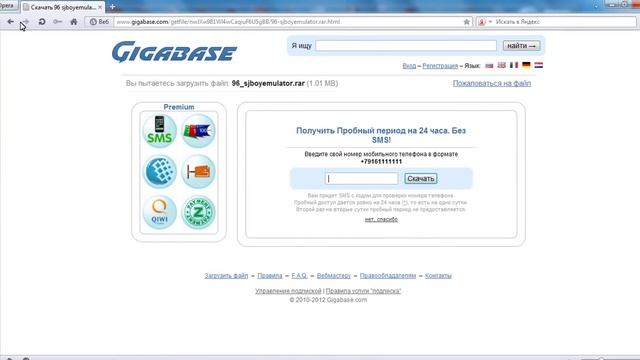Switch language with the German flag
This screenshot has width=640, height=360.
(x=526, y=65)
